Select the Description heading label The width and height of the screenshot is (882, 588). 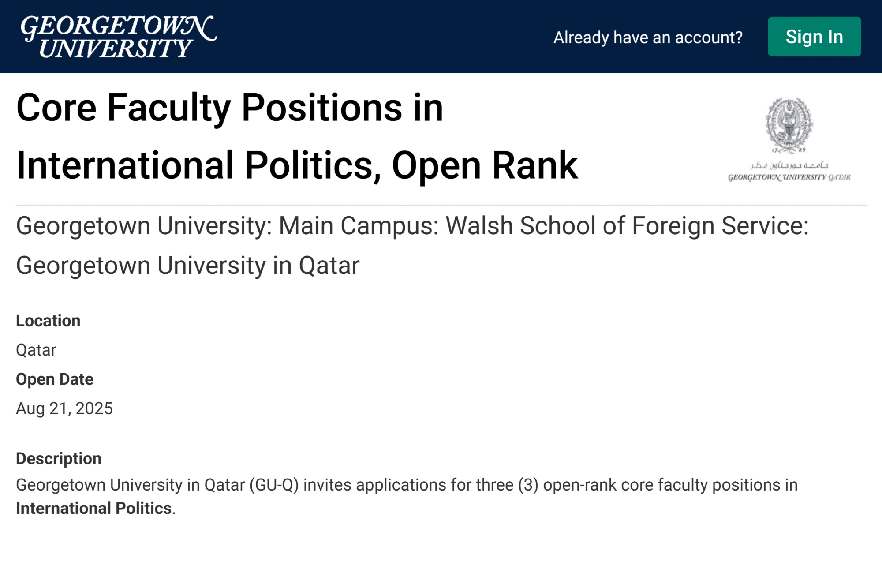59,459
